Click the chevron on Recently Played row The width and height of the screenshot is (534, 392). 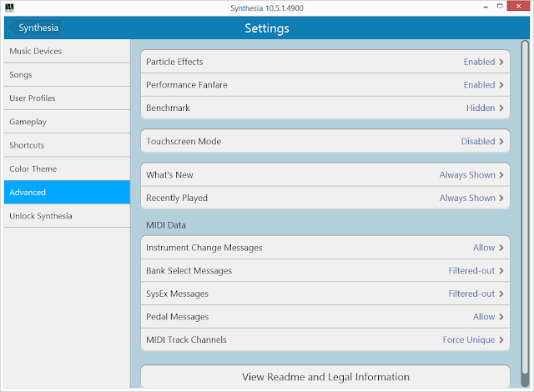pyautogui.click(x=501, y=198)
